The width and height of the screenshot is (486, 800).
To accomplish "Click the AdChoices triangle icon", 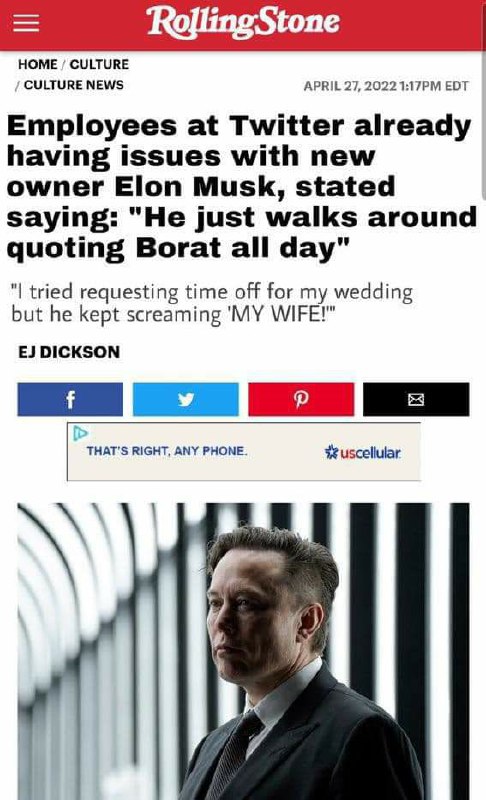I will pos(80,433).
